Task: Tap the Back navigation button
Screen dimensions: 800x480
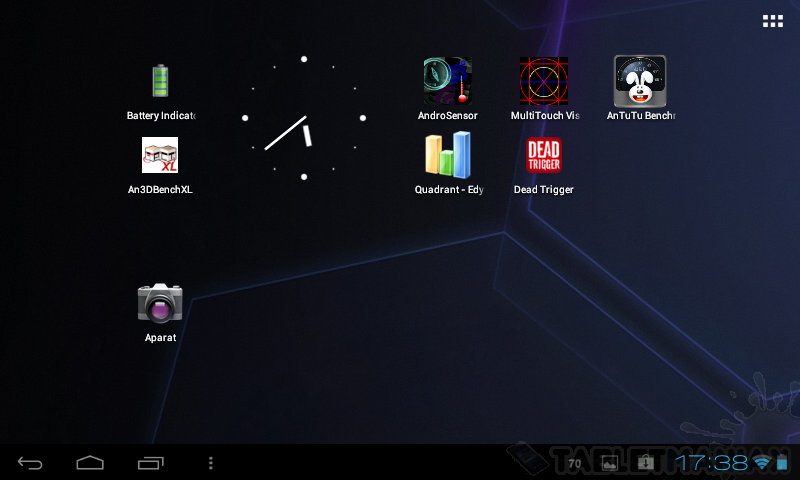Action: [30, 463]
